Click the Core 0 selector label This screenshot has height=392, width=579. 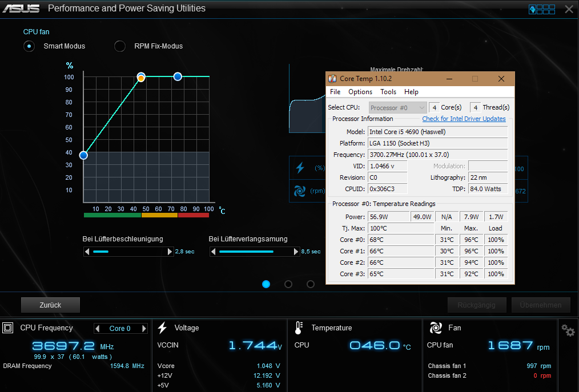(120, 329)
